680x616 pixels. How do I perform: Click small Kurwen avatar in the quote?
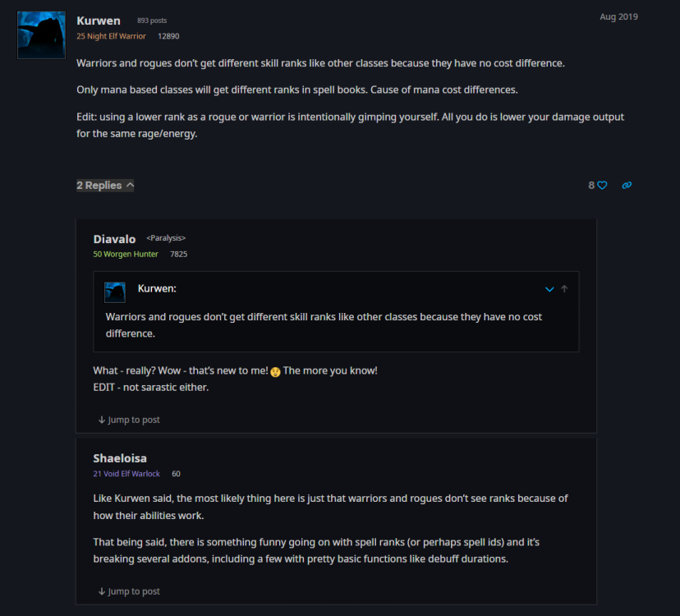click(x=115, y=292)
